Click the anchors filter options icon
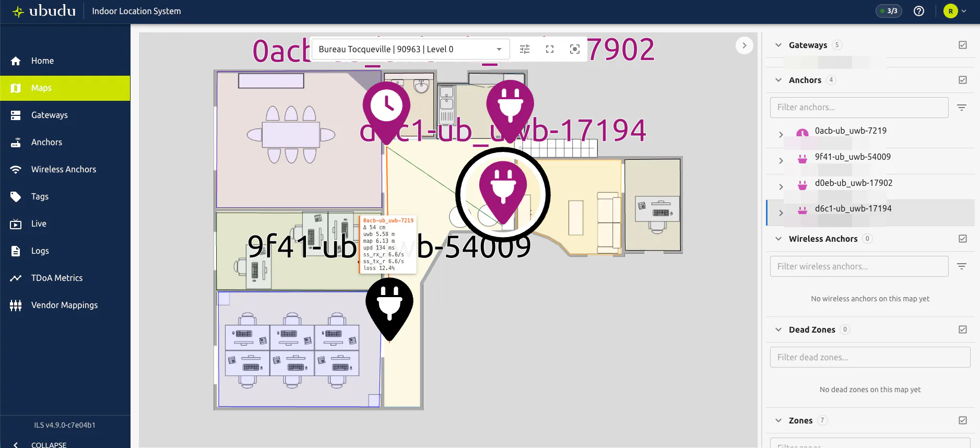The image size is (980, 448). (962, 108)
